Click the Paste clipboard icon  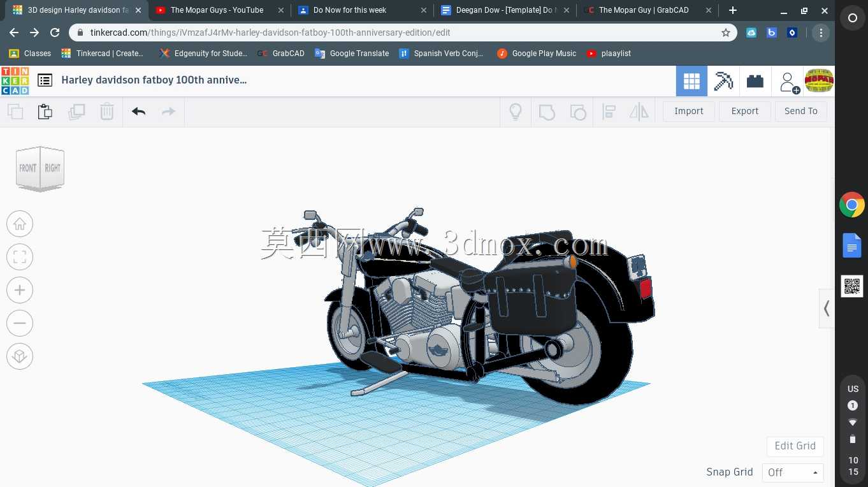(45, 112)
